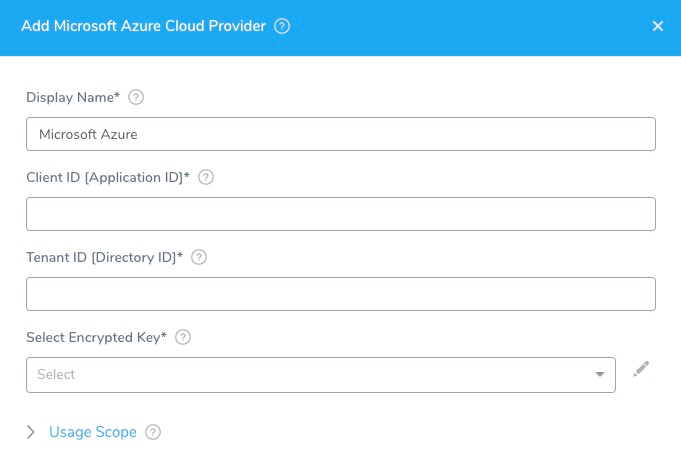Click the Display Name label
The width and height of the screenshot is (681, 471).
tap(73, 97)
